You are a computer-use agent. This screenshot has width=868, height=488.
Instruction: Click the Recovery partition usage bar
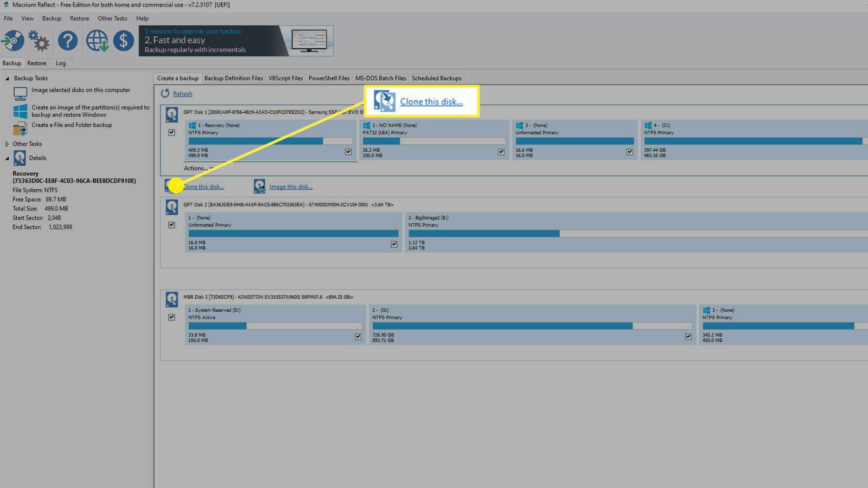pos(271,141)
